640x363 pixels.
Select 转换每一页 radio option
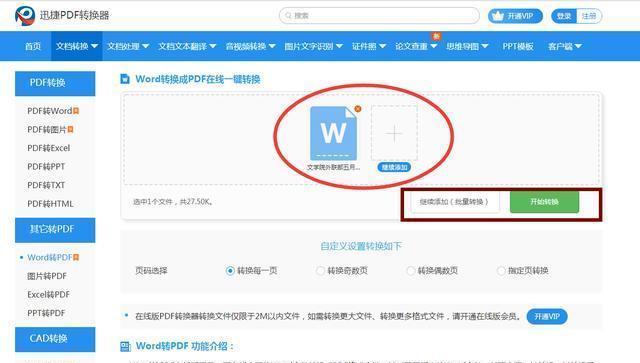point(230,271)
